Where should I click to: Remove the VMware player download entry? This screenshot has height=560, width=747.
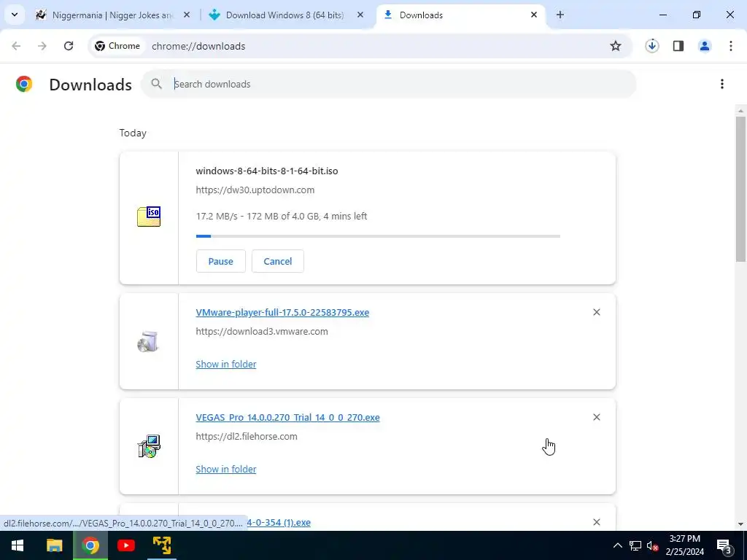[596, 312]
